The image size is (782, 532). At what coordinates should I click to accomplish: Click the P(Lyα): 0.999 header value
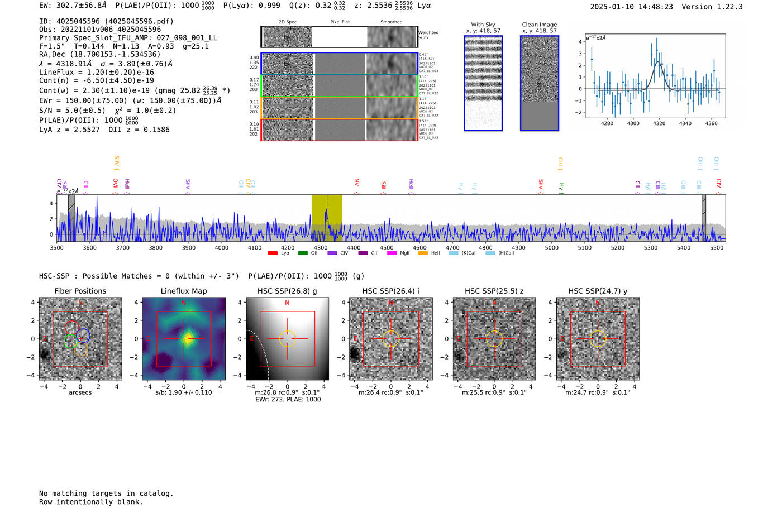252,6
